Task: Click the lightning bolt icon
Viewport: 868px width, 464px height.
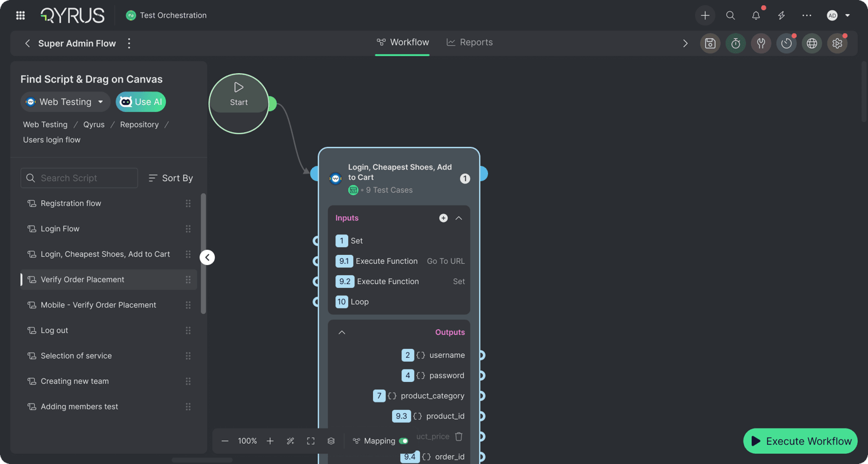Action: click(x=782, y=15)
